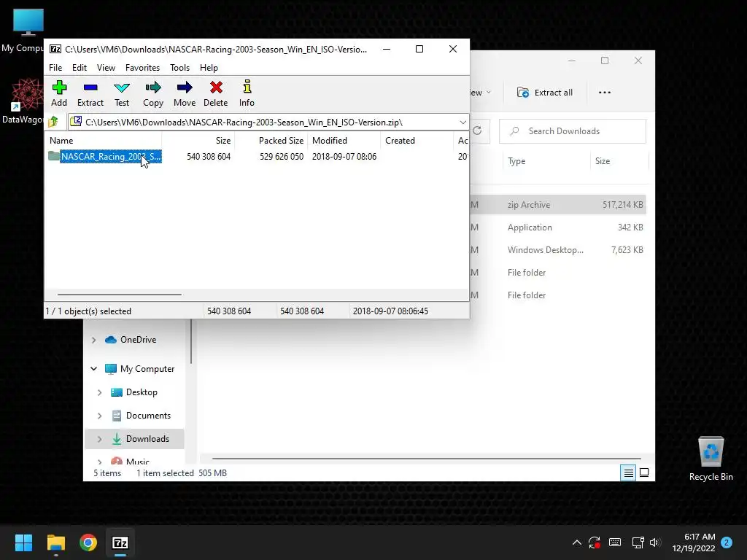
Task: Select the My Computer desktop icon
Action: coord(24,31)
